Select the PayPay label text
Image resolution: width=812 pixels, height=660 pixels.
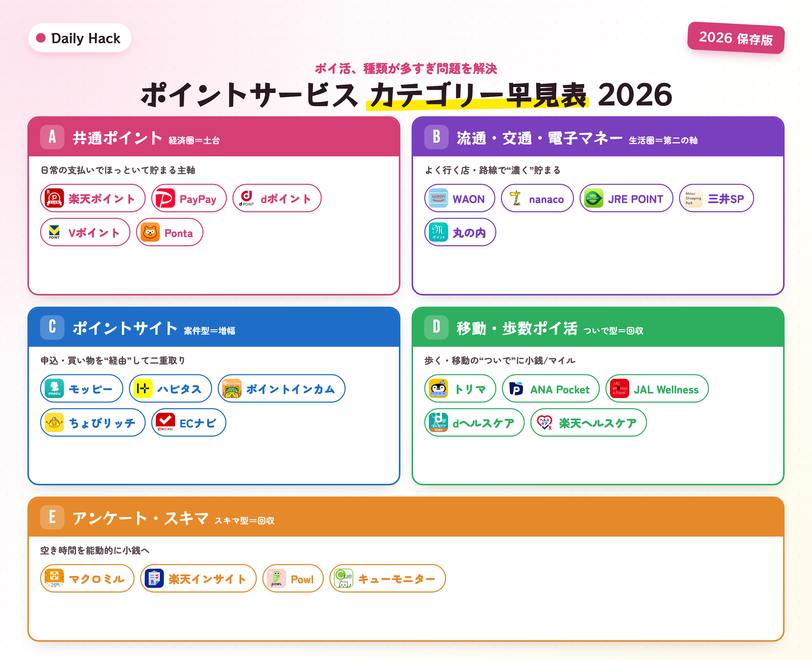coord(198,199)
